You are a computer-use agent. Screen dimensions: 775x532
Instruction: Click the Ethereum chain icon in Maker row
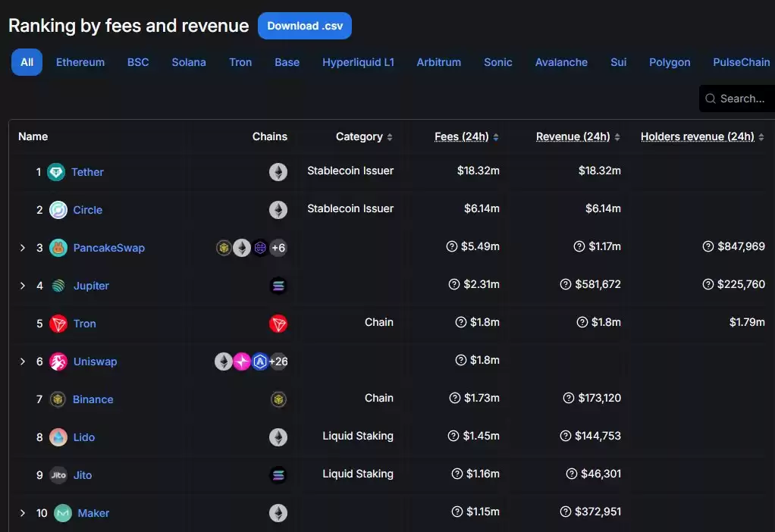click(x=278, y=513)
